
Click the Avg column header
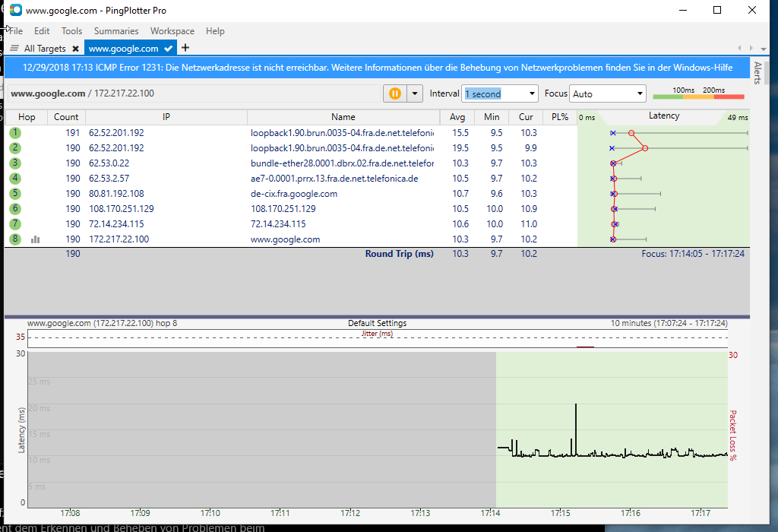(457, 117)
